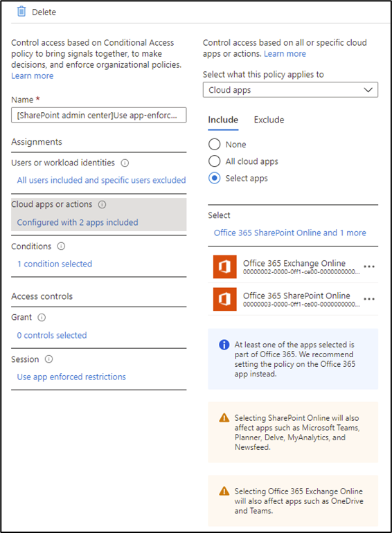Screen dimensions: 392x533
Task: Click the Office 365 Exchange Online app name
Action: [294, 263]
